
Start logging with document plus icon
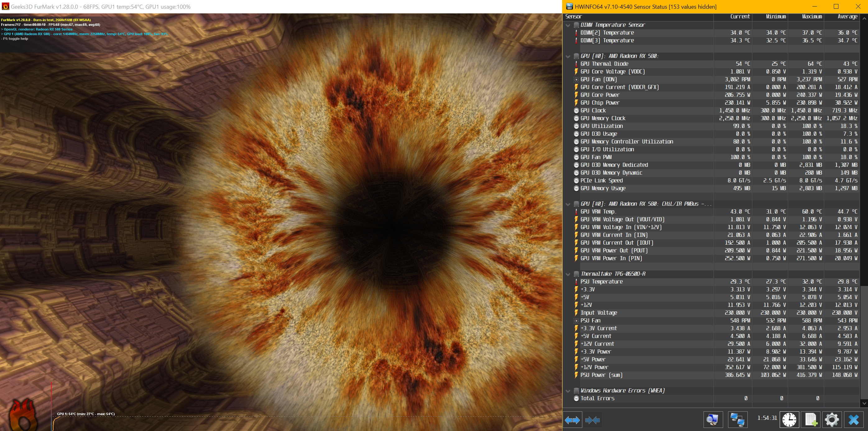tap(811, 420)
